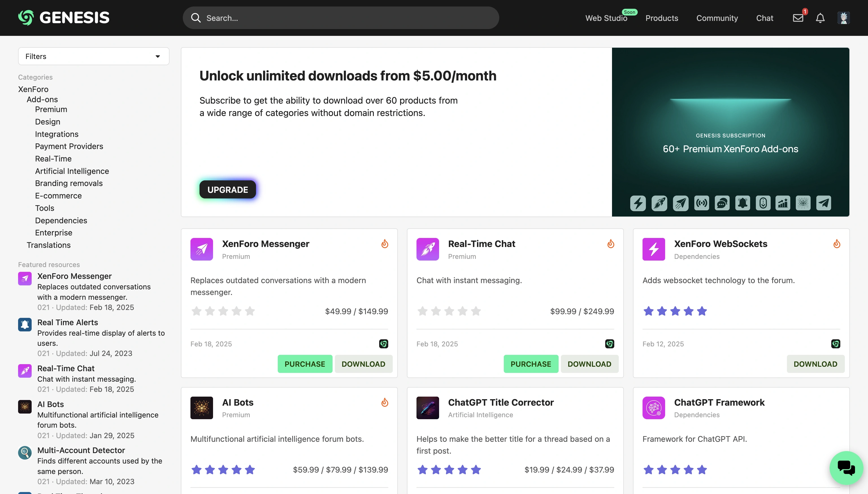This screenshot has width=868, height=494.
Task: Select the Add-ons category
Action: pos(42,99)
